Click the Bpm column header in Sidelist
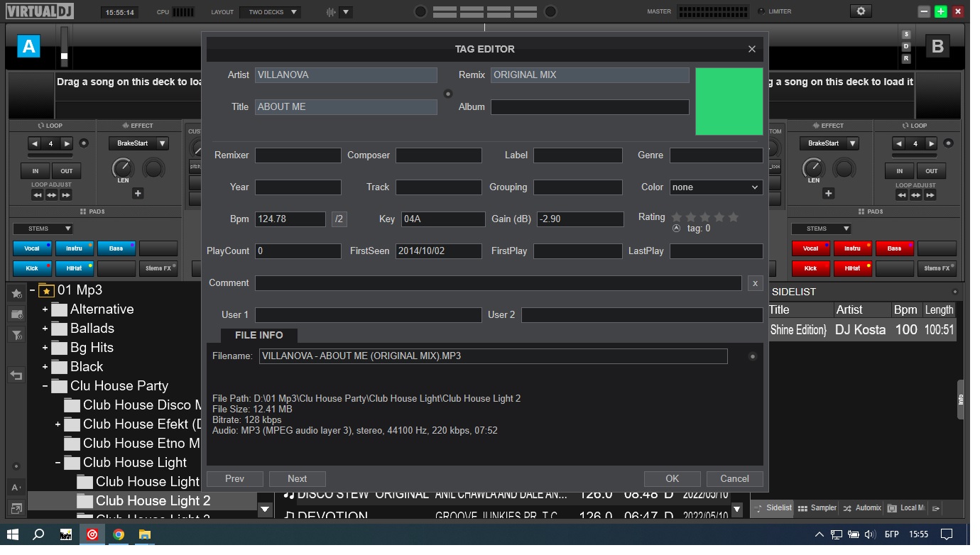The height and width of the screenshot is (555, 980). [905, 310]
